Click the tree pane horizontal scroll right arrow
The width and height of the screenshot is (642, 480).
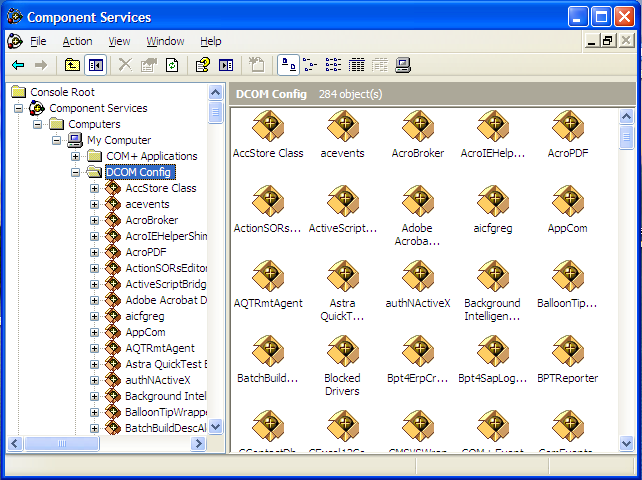[x=199, y=444]
